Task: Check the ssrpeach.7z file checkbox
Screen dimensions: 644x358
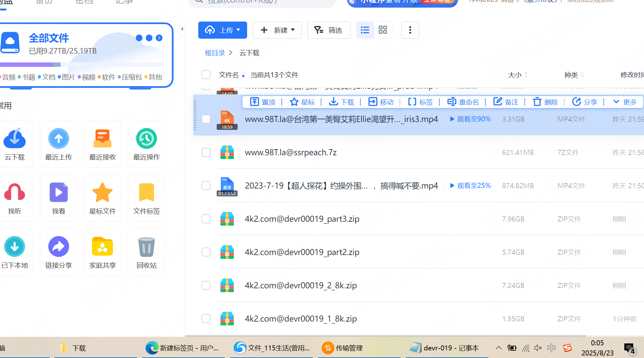Action: click(206, 152)
